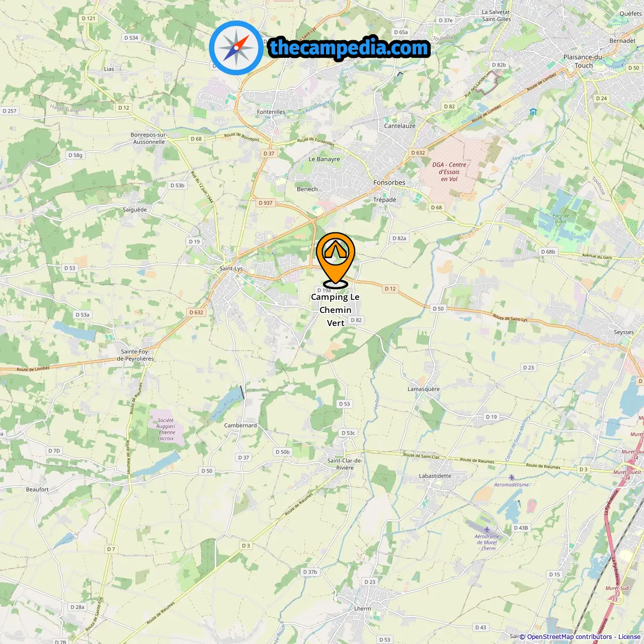Open the thecampedia.com logo text

tap(349, 48)
